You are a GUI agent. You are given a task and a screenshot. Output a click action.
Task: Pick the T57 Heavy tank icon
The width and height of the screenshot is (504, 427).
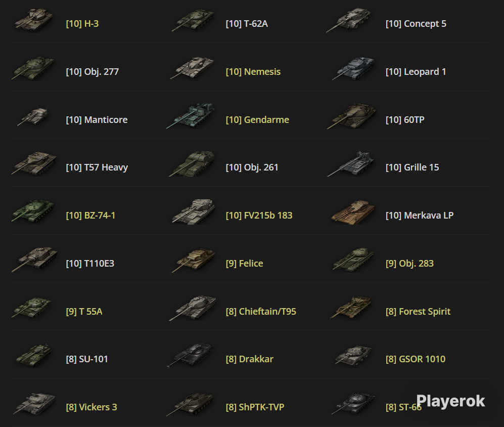click(34, 164)
